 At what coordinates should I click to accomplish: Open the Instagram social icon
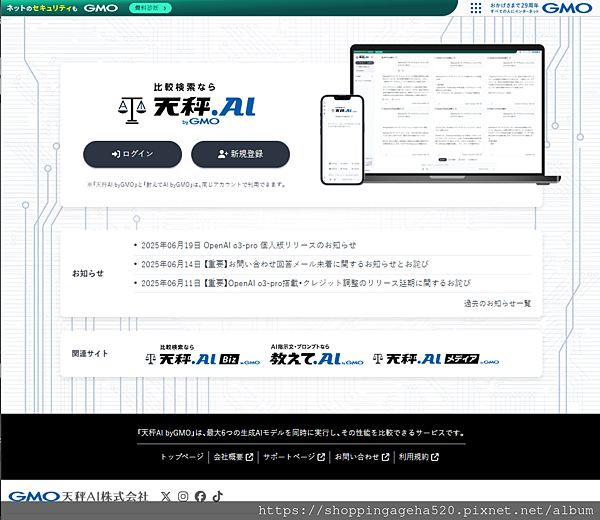pyautogui.click(x=183, y=497)
